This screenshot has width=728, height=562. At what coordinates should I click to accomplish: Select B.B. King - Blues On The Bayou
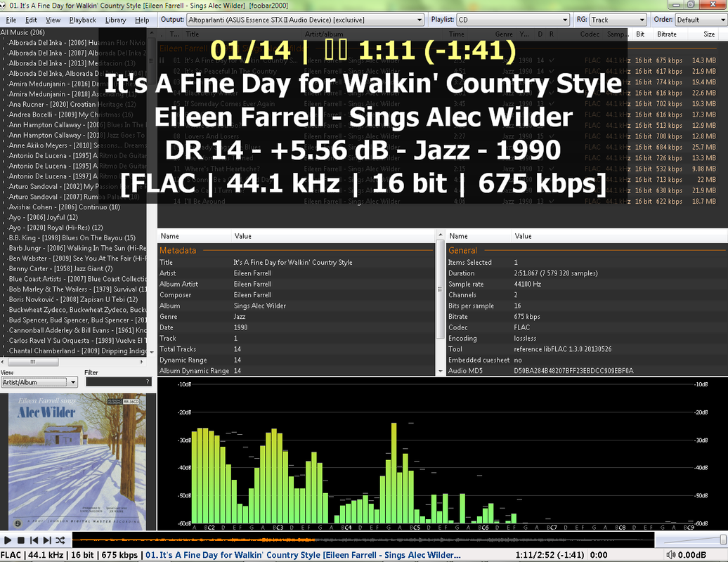[x=72, y=237]
